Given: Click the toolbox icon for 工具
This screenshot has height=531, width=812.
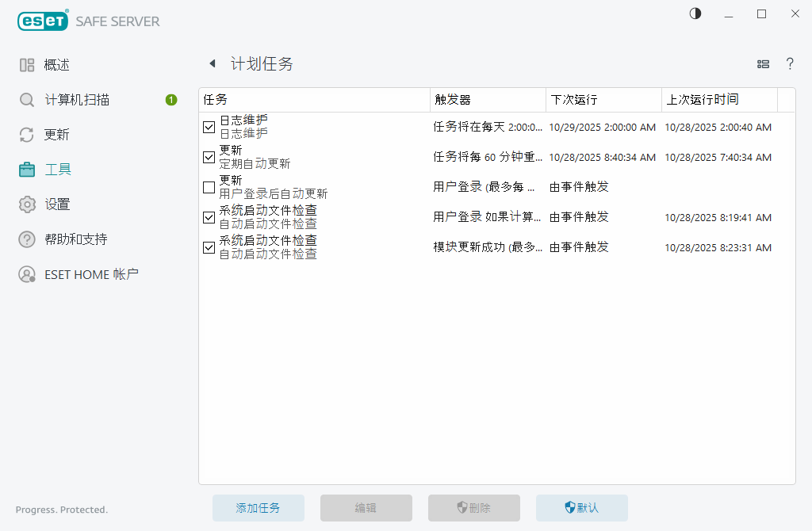Looking at the screenshot, I should pyautogui.click(x=27, y=170).
